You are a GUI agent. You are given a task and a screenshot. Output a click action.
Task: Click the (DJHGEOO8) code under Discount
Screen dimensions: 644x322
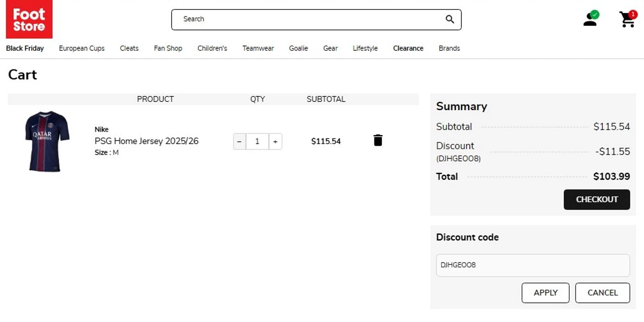coord(459,159)
